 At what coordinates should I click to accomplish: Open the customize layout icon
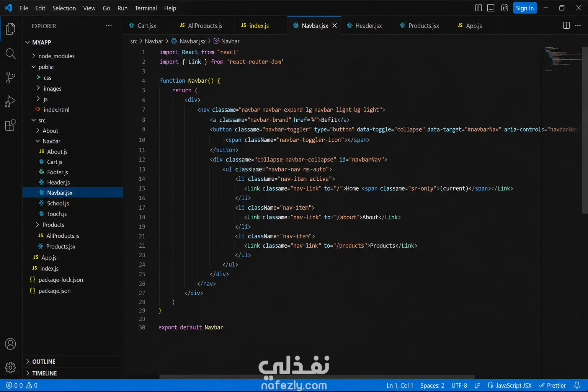pyautogui.click(x=505, y=8)
